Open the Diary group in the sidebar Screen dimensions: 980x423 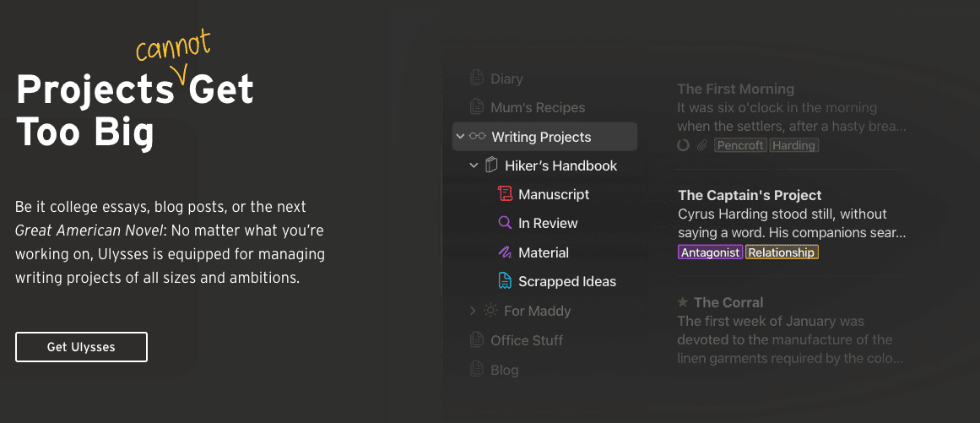(506, 79)
